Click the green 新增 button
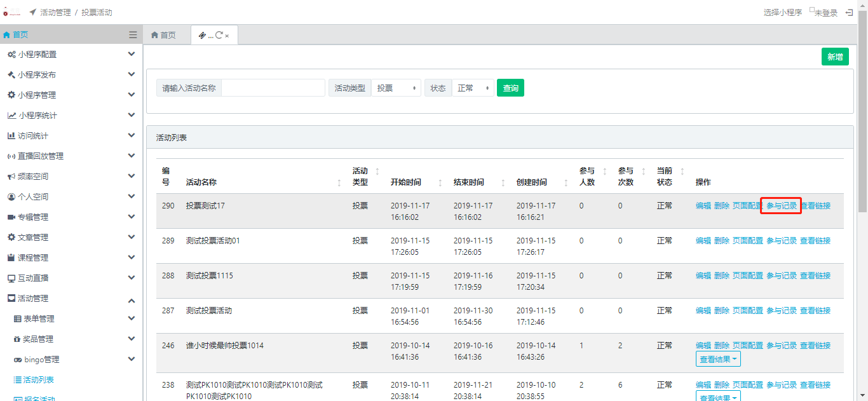Screen dimensions: 868x401 tap(834, 57)
